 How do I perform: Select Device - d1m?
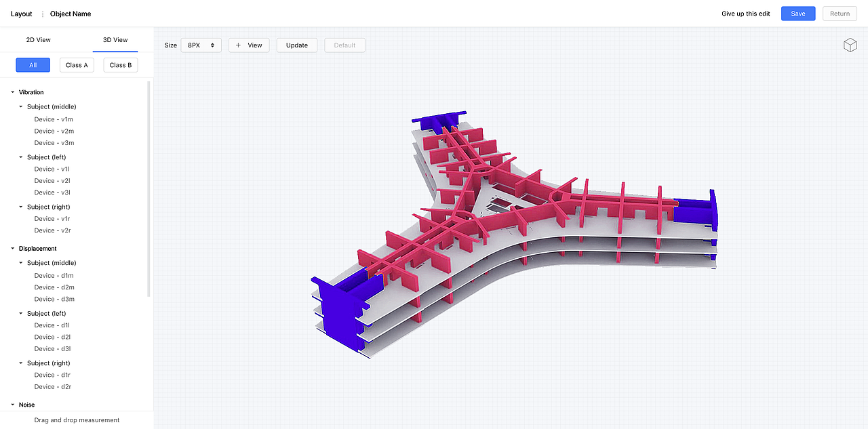(x=54, y=276)
